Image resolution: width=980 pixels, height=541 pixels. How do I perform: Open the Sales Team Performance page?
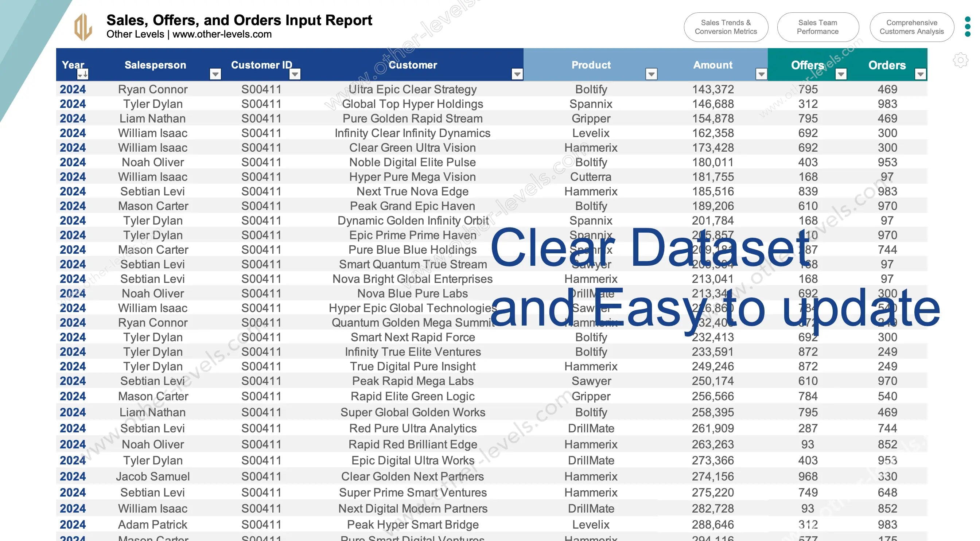click(817, 27)
